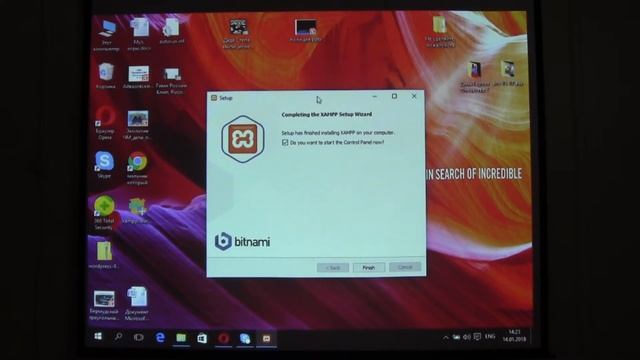
Task: Open the Action Center notifications icon
Action: 477,337
